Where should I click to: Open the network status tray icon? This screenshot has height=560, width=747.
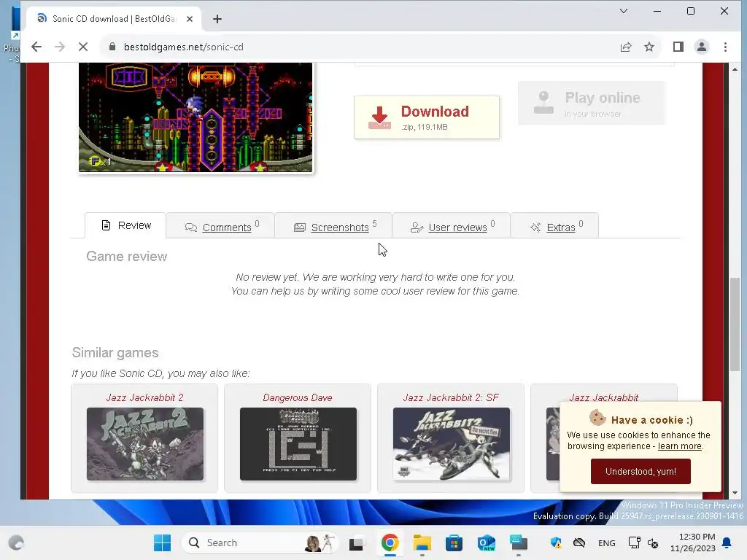coord(634,542)
